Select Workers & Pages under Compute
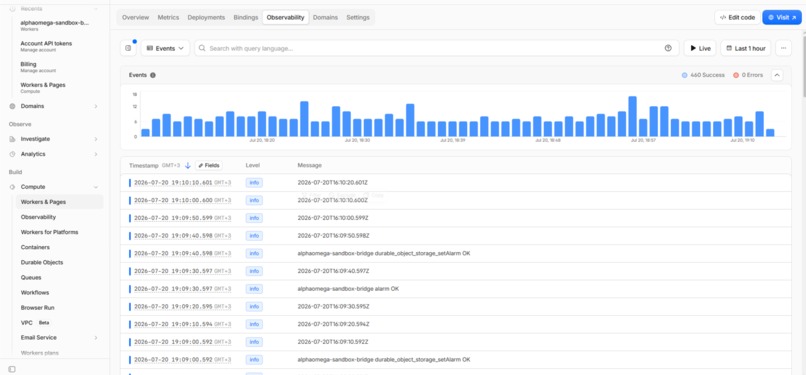The image size is (806, 375). click(59, 202)
